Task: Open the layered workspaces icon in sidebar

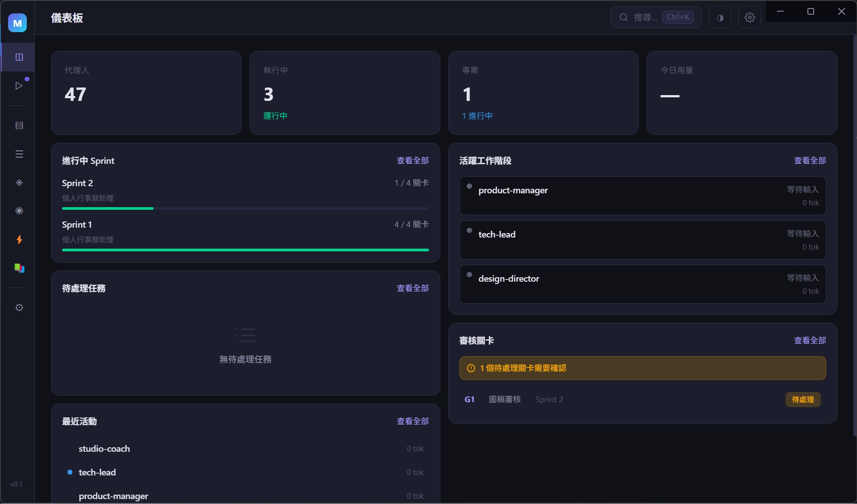Action: click(x=19, y=268)
